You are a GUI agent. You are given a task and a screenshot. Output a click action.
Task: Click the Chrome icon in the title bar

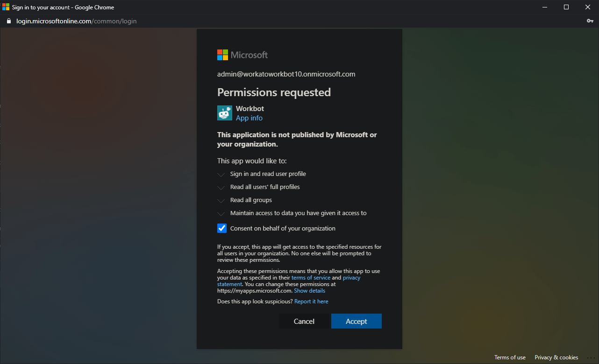pos(6,7)
